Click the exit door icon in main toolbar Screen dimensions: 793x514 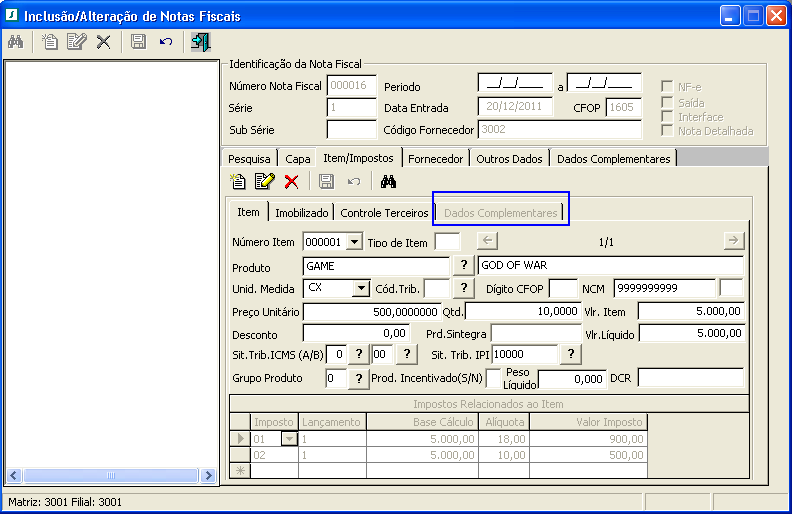(x=201, y=42)
